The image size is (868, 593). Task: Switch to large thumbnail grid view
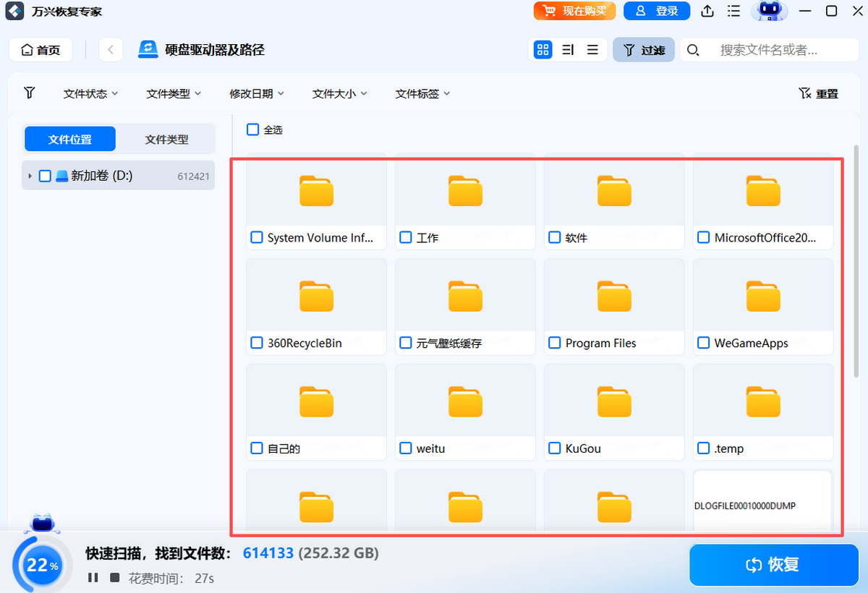point(542,50)
